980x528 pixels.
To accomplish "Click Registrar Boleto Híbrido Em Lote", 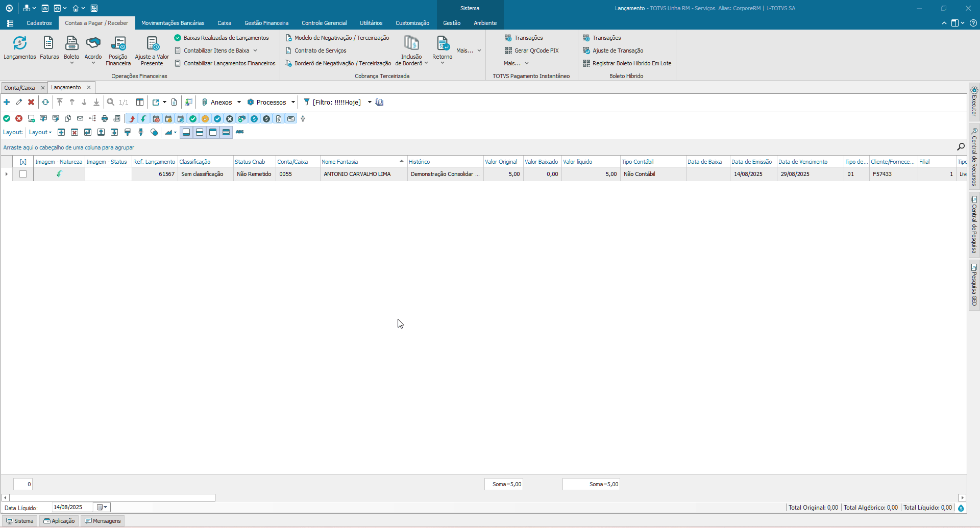I will (627, 63).
